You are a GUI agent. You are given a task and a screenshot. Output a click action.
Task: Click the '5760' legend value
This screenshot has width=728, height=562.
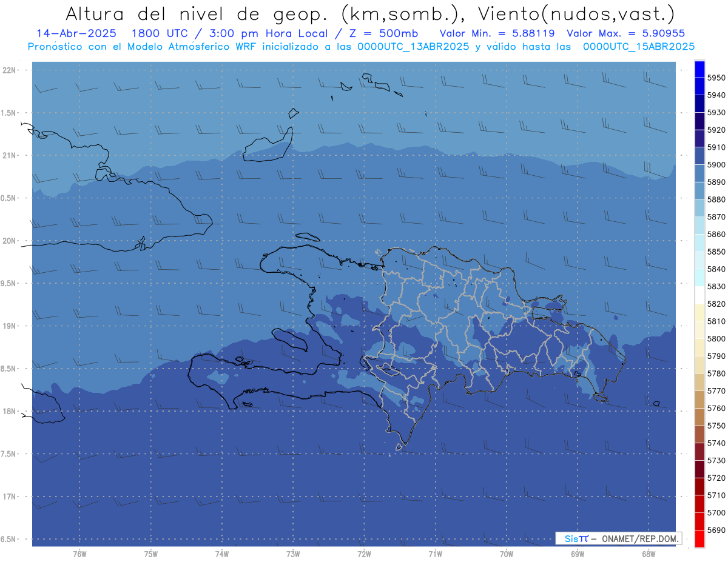716,408
